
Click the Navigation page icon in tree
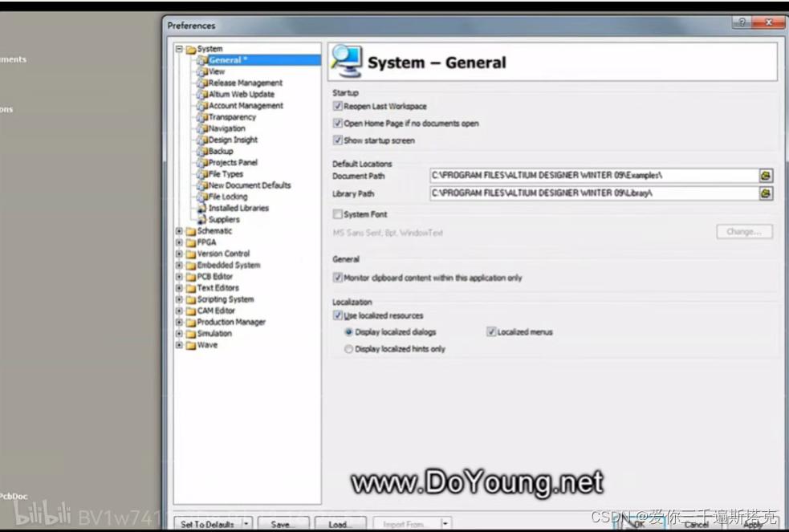point(202,128)
